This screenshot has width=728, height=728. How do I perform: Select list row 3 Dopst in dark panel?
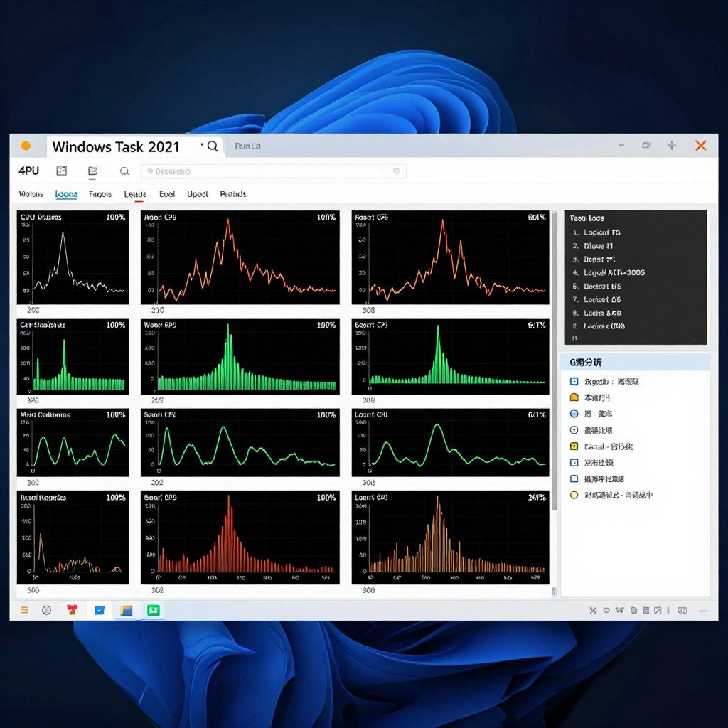[594, 259]
